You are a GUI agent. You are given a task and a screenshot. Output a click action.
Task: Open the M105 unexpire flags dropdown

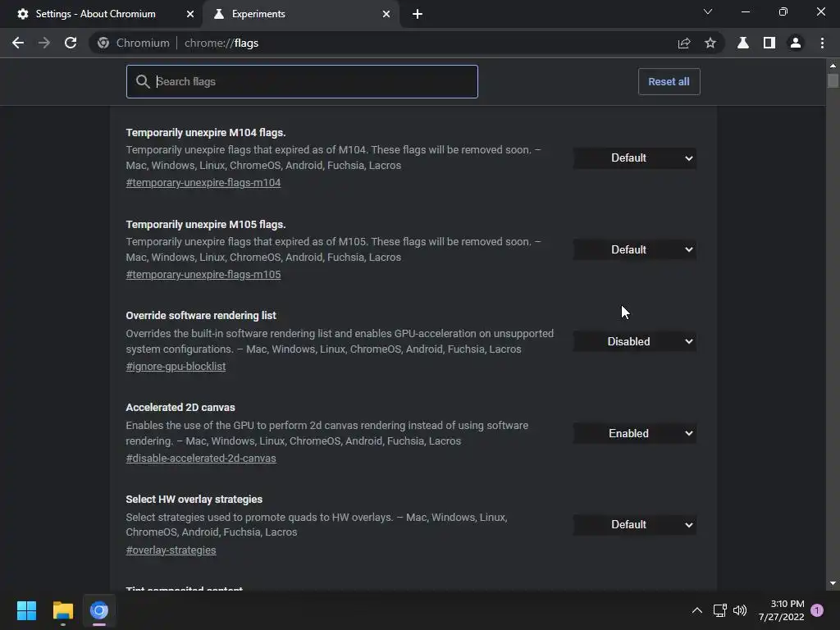[634, 249]
